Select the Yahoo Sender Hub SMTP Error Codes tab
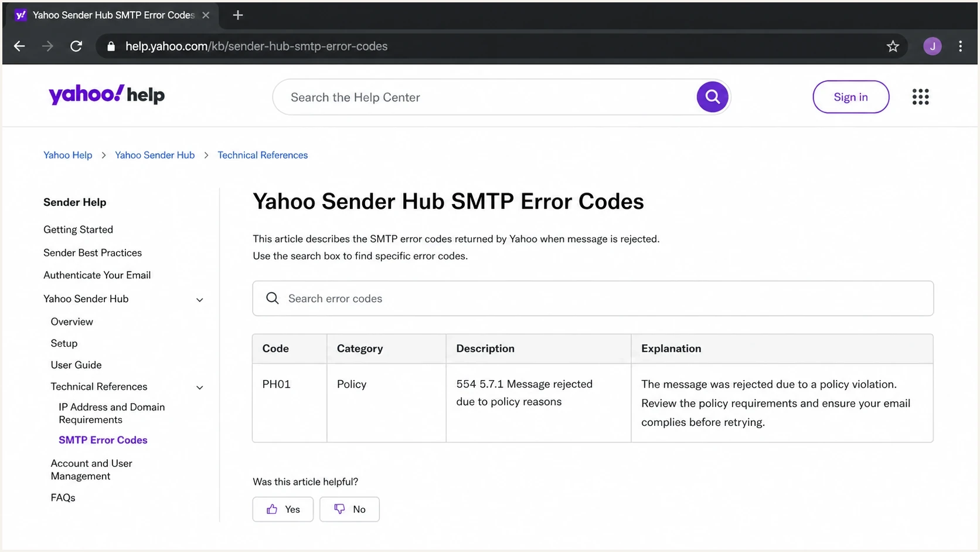Viewport: 980px width, 552px height. click(x=112, y=15)
